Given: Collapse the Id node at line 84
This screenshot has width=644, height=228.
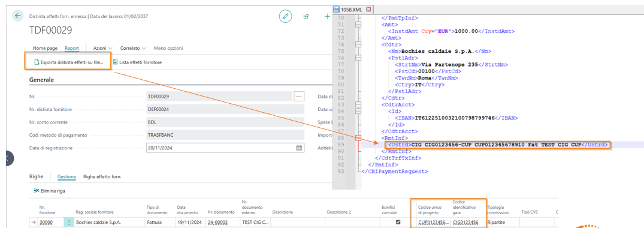Looking at the screenshot, I should coord(358,111).
